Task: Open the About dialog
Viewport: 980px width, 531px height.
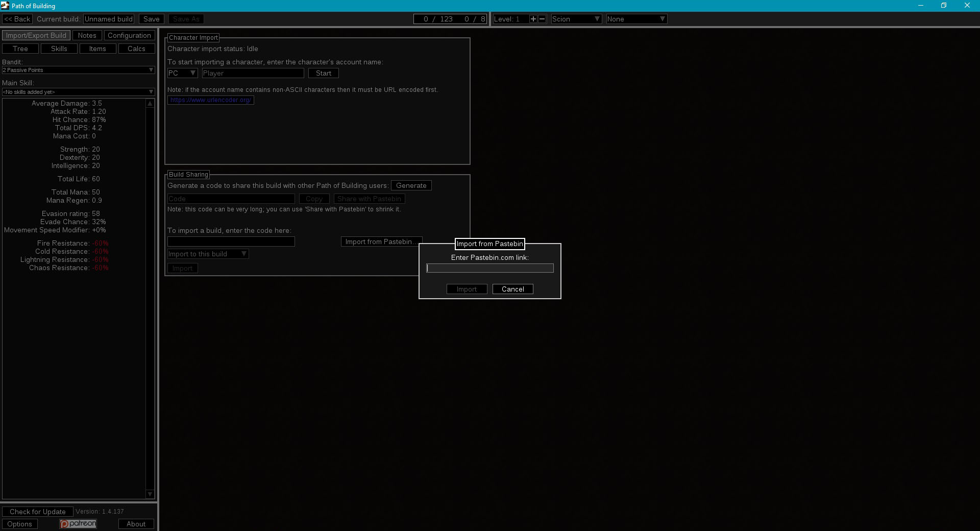Action: coord(136,524)
